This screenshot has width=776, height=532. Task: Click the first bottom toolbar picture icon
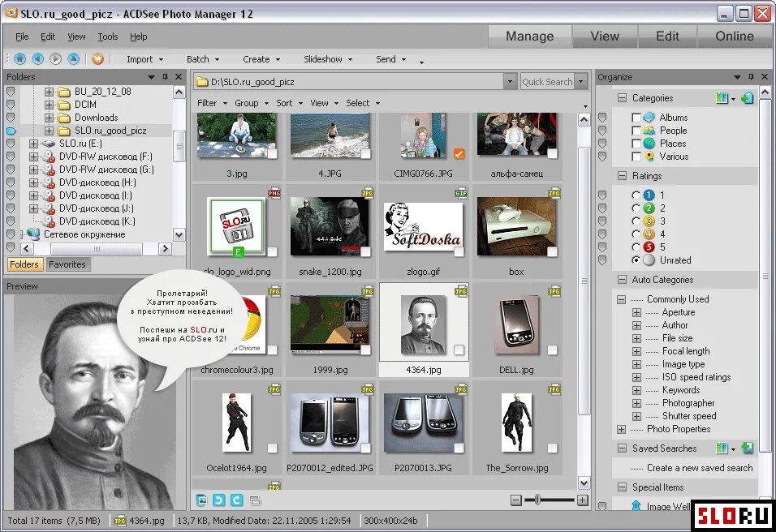click(x=201, y=500)
